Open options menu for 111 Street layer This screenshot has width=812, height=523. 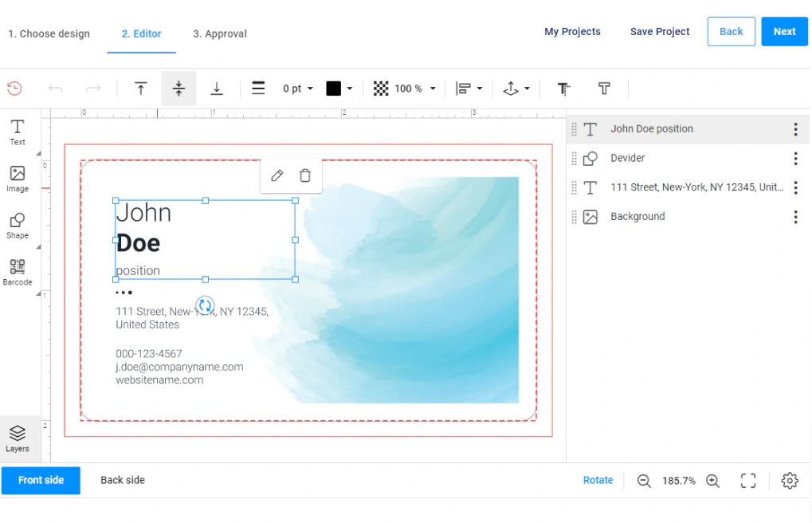[x=795, y=187]
